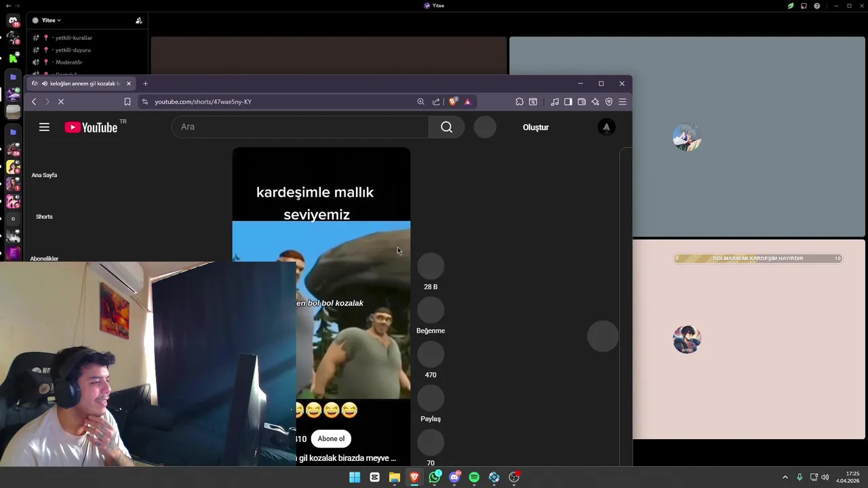Open Shorts in YouTube sidebar
This screenshot has height=488, width=868.
click(x=44, y=217)
